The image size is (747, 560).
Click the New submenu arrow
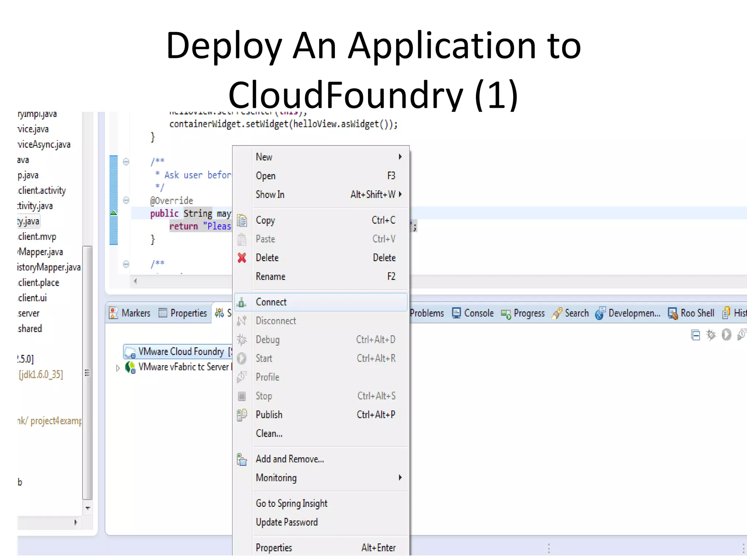[x=400, y=157]
